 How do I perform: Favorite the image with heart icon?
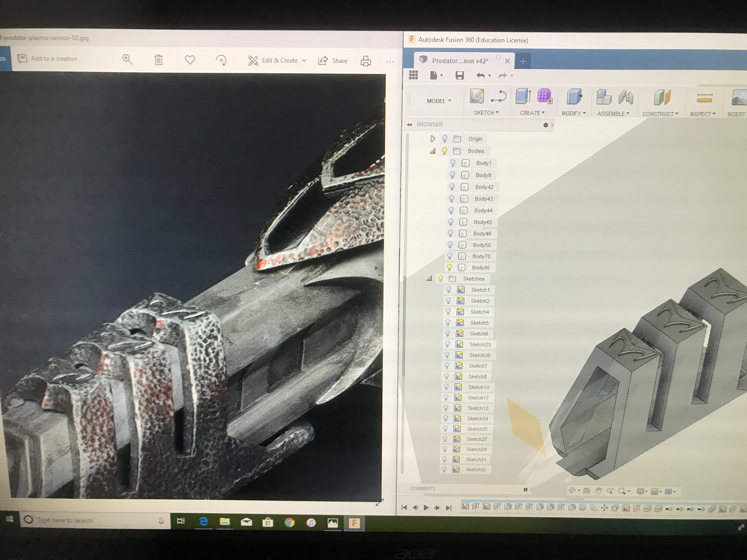coord(190,60)
